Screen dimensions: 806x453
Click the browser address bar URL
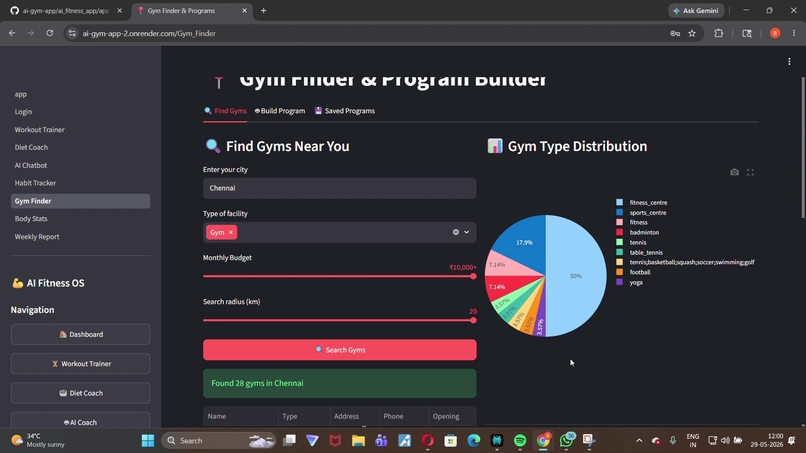pos(149,33)
